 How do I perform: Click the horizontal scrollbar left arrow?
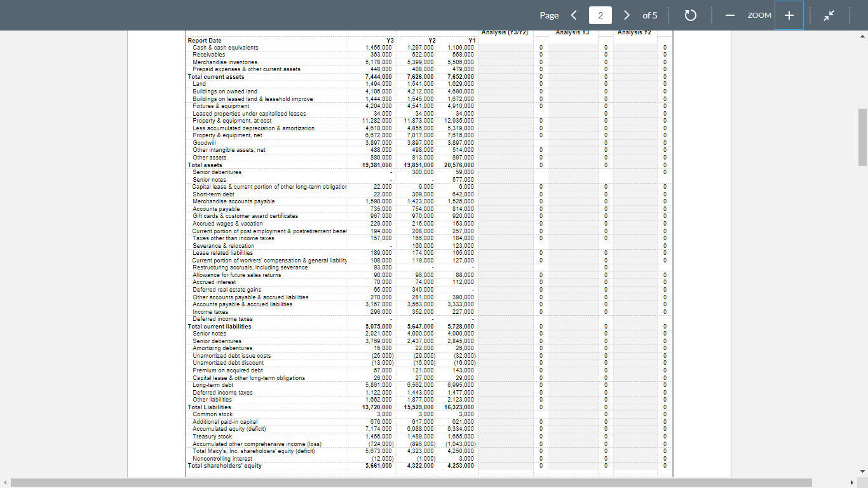coord(5,482)
